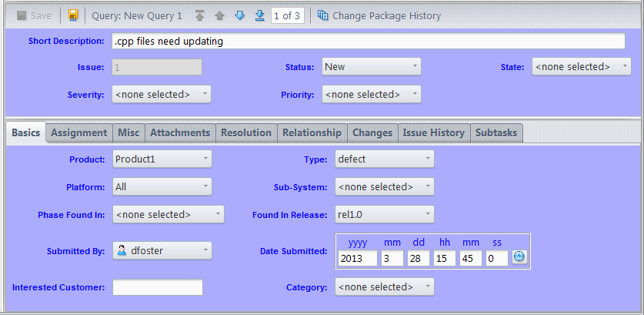Expand the Found In Release dropdown

[x=384, y=215]
